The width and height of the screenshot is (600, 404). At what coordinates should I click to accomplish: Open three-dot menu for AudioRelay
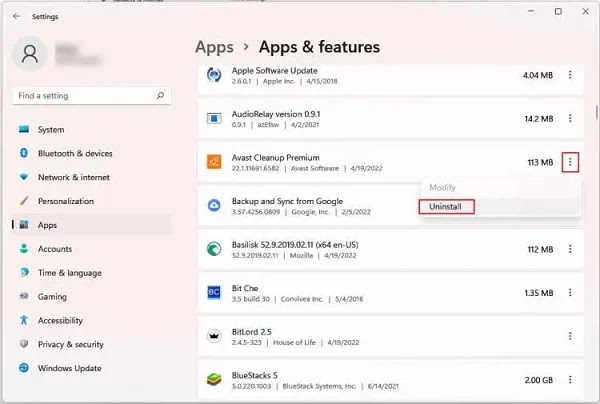pyautogui.click(x=570, y=118)
